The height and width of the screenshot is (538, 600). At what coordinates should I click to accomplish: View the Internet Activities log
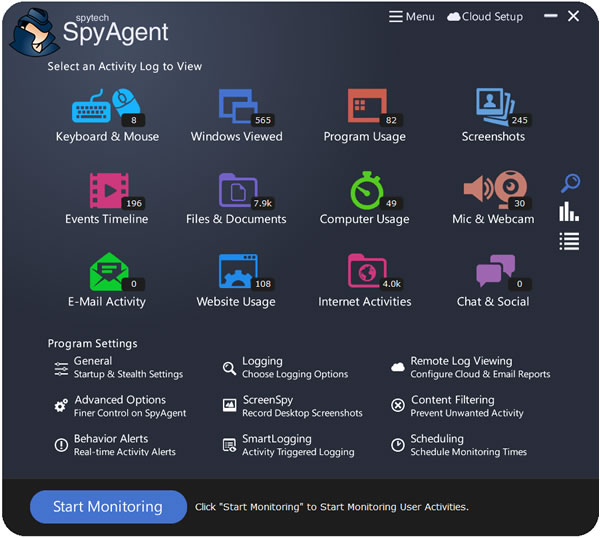click(x=365, y=274)
